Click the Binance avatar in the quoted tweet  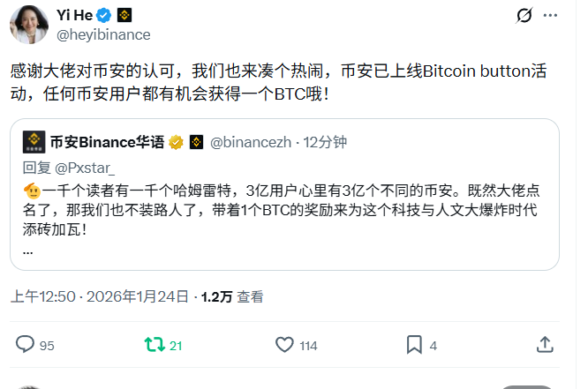point(34,141)
